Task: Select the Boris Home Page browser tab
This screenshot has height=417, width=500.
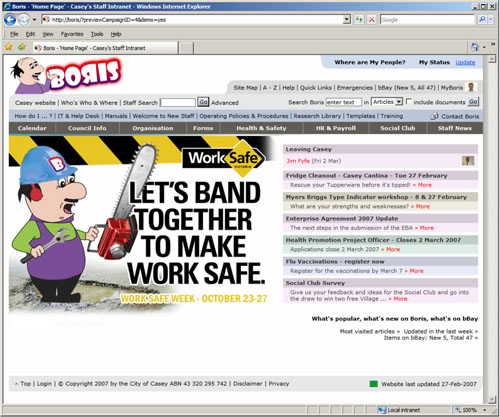Action: tap(106, 48)
